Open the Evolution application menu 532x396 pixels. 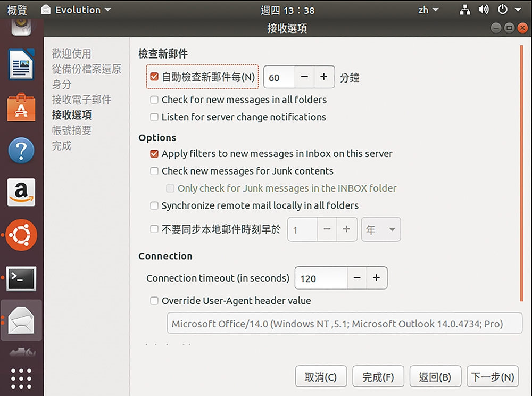[x=76, y=10]
